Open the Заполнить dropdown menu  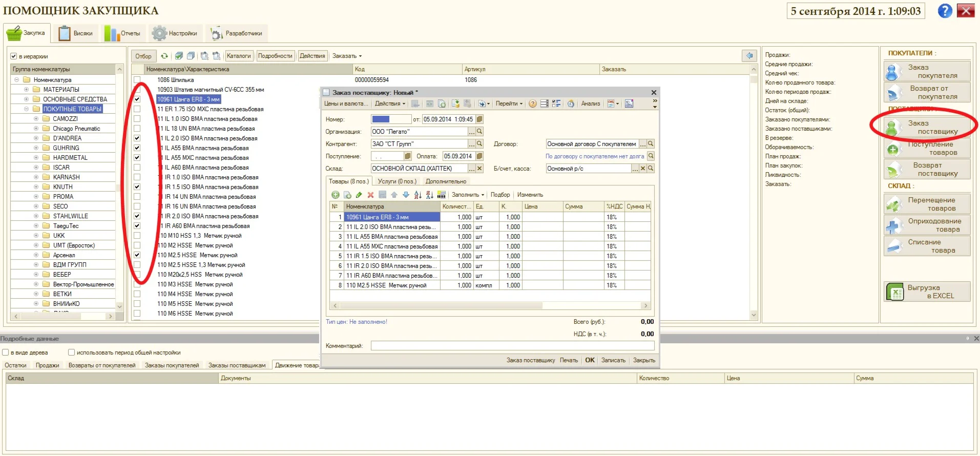click(x=467, y=195)
